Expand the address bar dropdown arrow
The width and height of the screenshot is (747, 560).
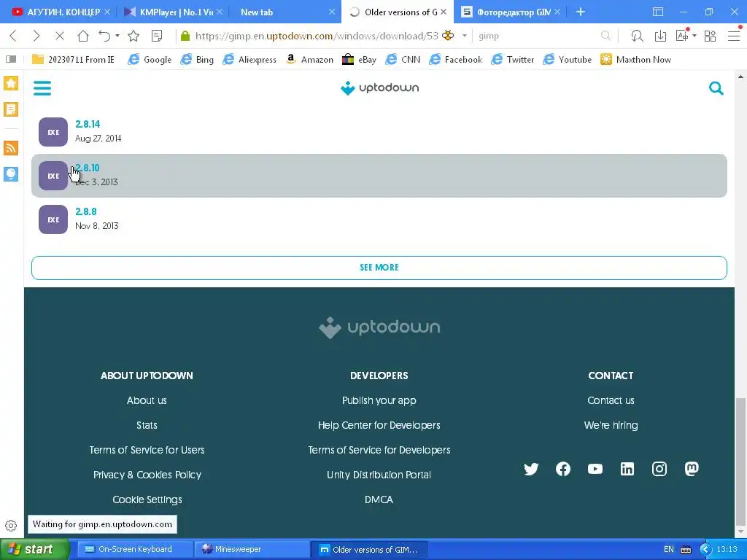tap(465, 36)
